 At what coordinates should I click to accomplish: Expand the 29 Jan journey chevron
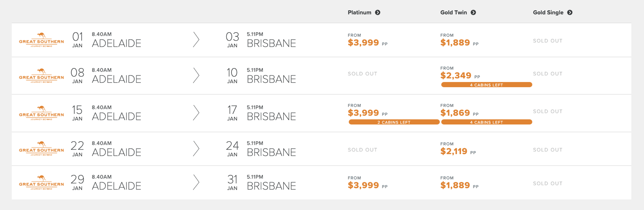pyautogui.click(x=196, y=182)
